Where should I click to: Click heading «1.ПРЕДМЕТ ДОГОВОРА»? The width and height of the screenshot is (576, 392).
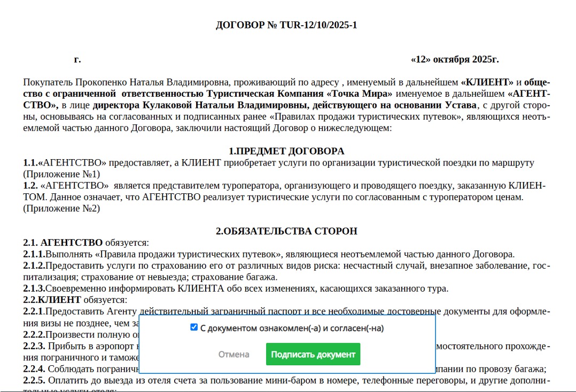click(x=286, y=151)
